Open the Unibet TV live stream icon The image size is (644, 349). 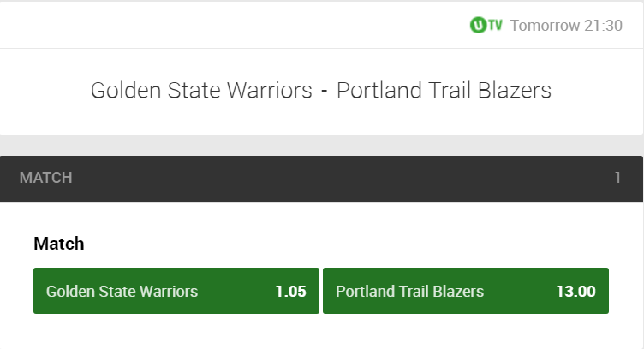click(x=486, y=25)
